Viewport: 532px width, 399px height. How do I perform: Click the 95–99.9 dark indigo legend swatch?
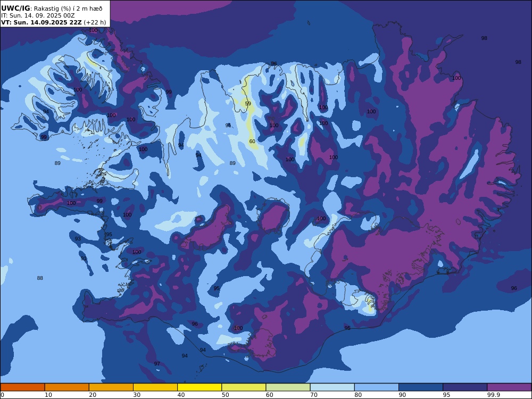click(x=465, y=387)
